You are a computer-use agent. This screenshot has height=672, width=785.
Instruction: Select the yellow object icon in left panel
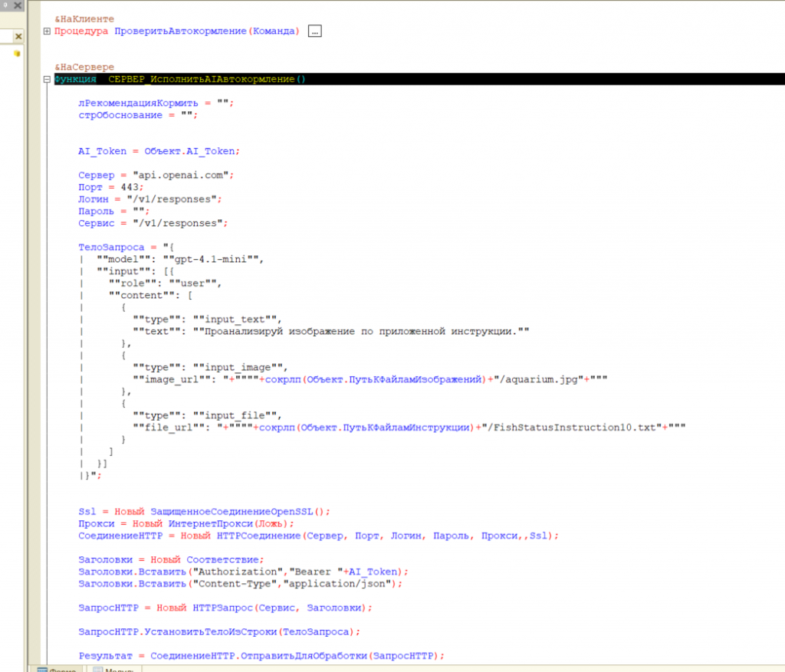coord(17,54)
